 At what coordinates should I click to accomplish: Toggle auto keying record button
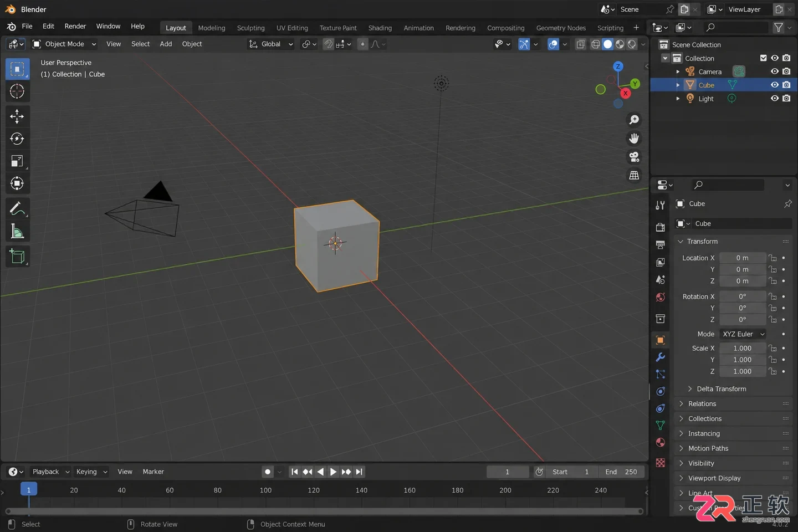[x=268, y=472]
